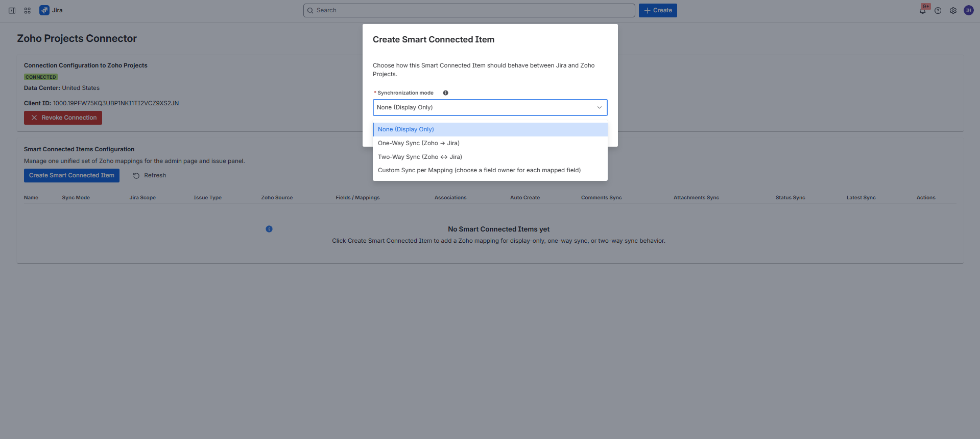Click Data Center: United States text
Image resolution: width=980 pixels, height=439 pixels.
[x=62, y=88]
